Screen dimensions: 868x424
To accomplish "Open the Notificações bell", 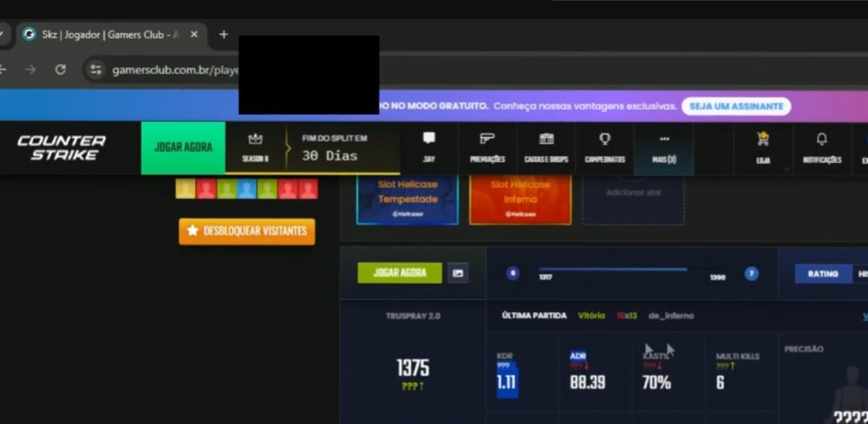I will pyautogui.click(x=821, y=148).
